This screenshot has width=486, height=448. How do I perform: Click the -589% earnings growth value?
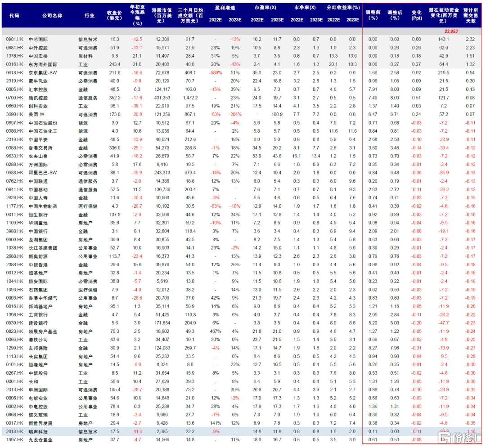pos(216,73)
